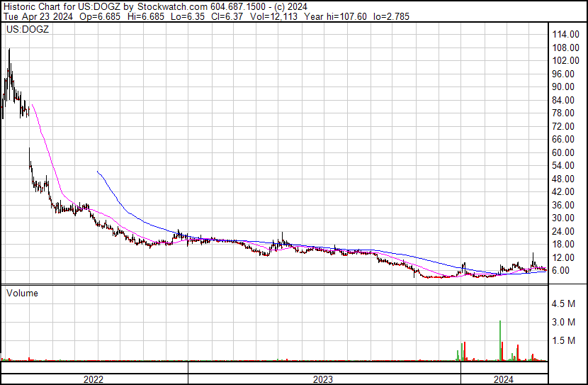Click the 1.5 M volume axis label
Image resolution: width=588 pixels, height=385 pixels.
point(566,341)
